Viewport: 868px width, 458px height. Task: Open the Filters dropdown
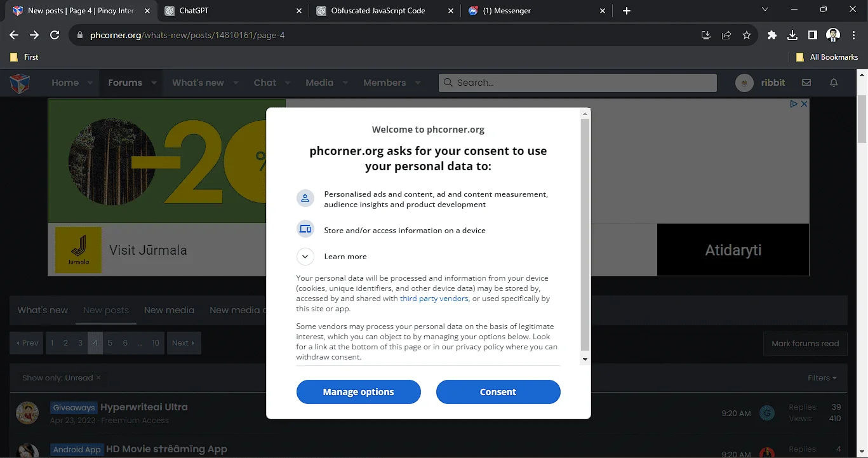coord(822,378)
